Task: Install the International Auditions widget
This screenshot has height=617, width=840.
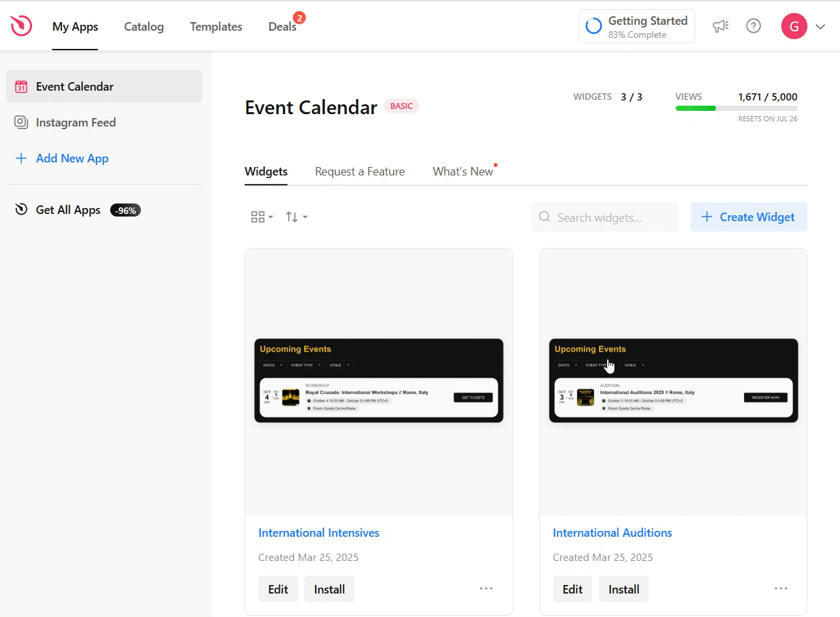Action: point(623,589)
